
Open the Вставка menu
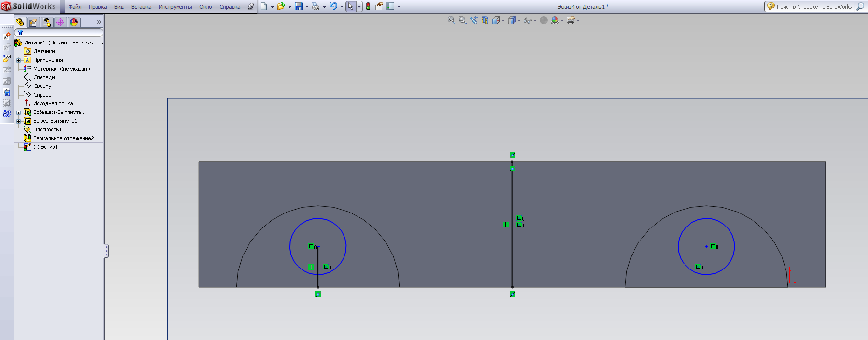click(x=141, y=7)
